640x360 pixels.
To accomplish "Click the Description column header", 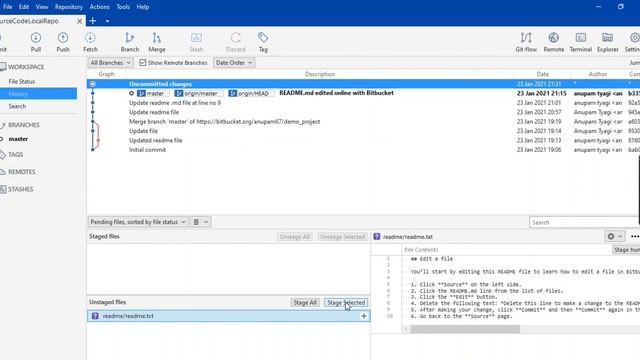I will (320, 74).
